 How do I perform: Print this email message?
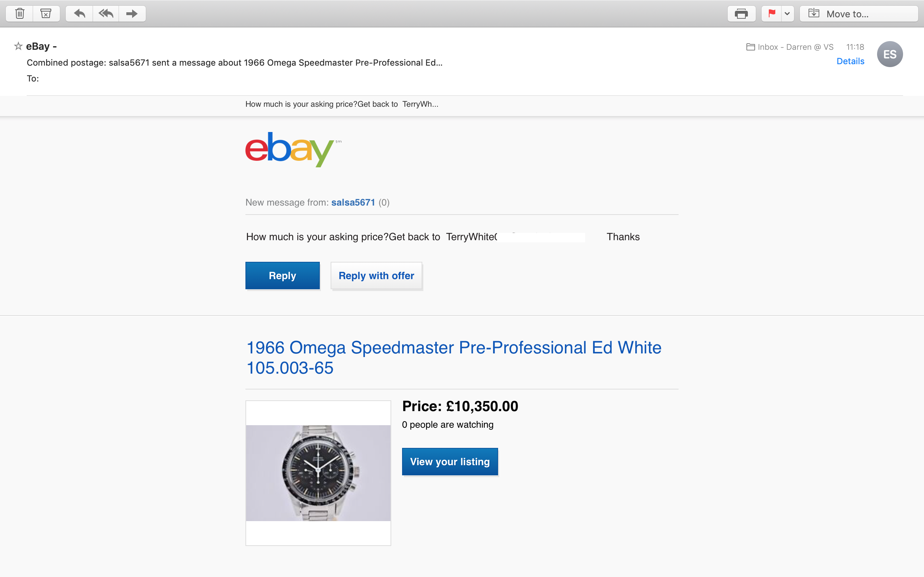click(x=741, y=14)
